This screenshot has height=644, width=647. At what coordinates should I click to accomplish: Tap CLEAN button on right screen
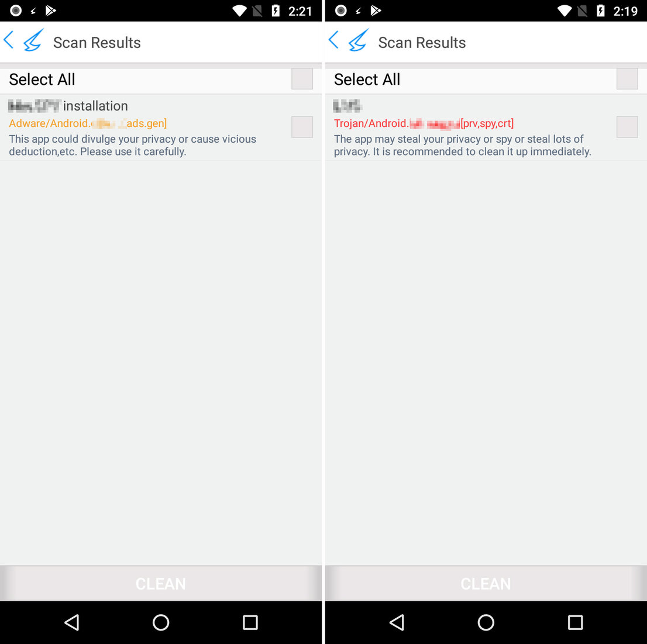486,583
